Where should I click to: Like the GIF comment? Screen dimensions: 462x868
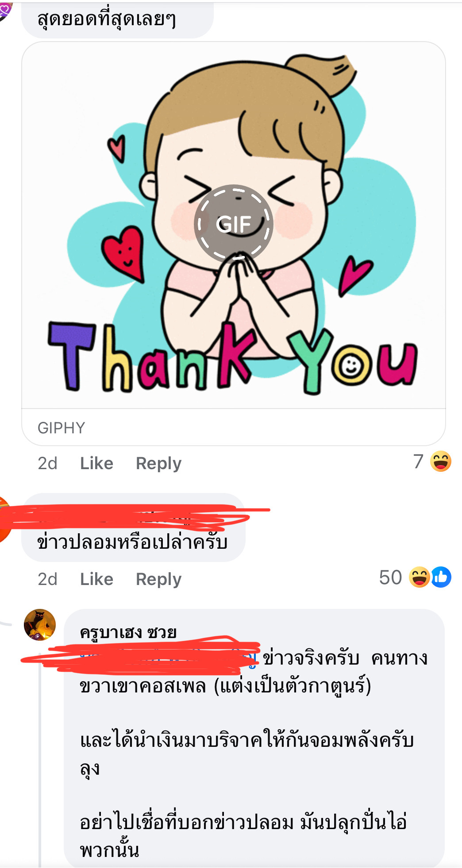(96, 463)
